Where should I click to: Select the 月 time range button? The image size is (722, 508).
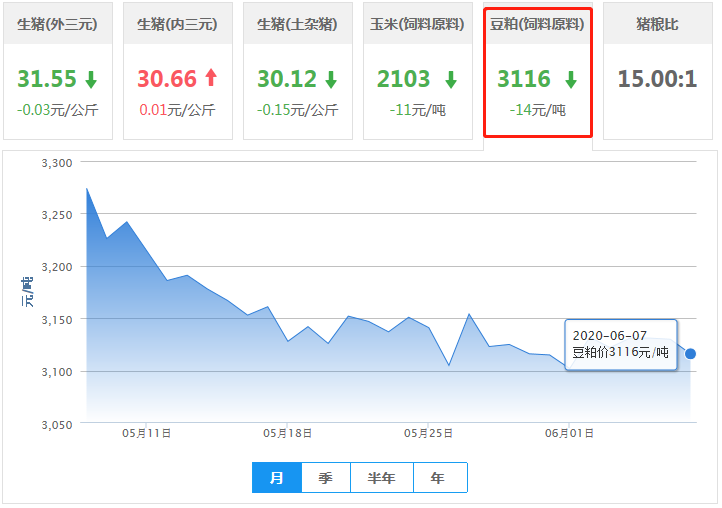coord(277,478)
